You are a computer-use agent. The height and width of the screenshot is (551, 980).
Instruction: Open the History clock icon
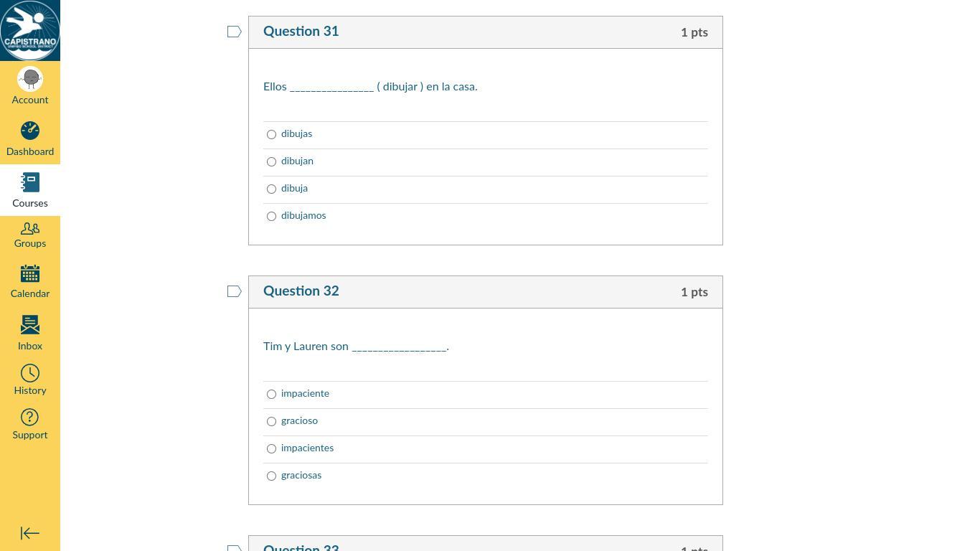click(x=30, y=380)
